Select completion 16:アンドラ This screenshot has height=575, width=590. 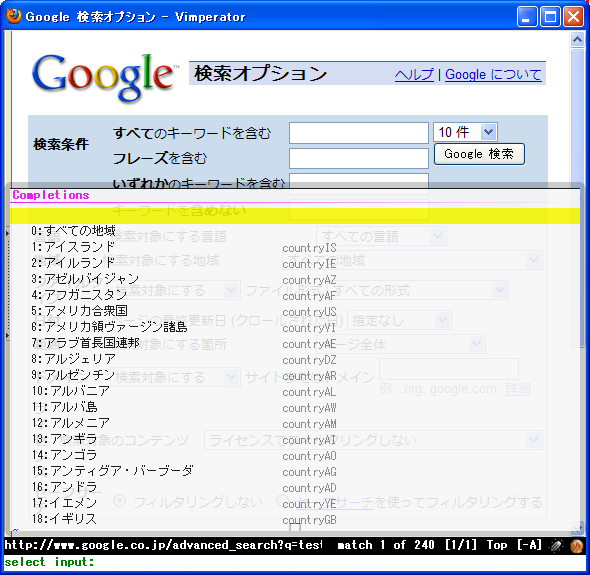point(64,487)
